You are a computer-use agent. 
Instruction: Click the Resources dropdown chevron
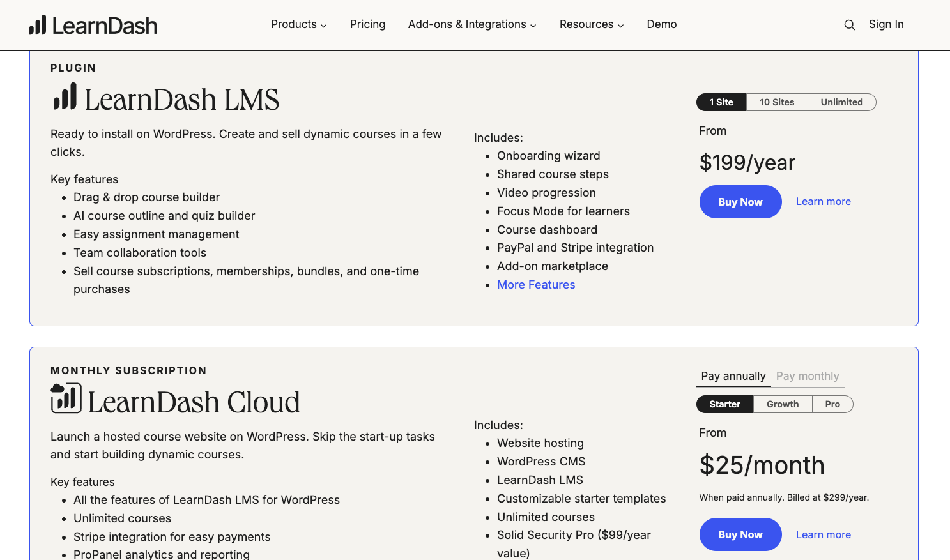pos(620,25)
